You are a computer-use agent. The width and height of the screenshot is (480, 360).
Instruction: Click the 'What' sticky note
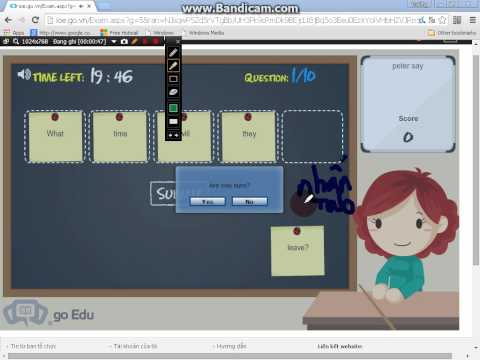click(x=55, y=137)
